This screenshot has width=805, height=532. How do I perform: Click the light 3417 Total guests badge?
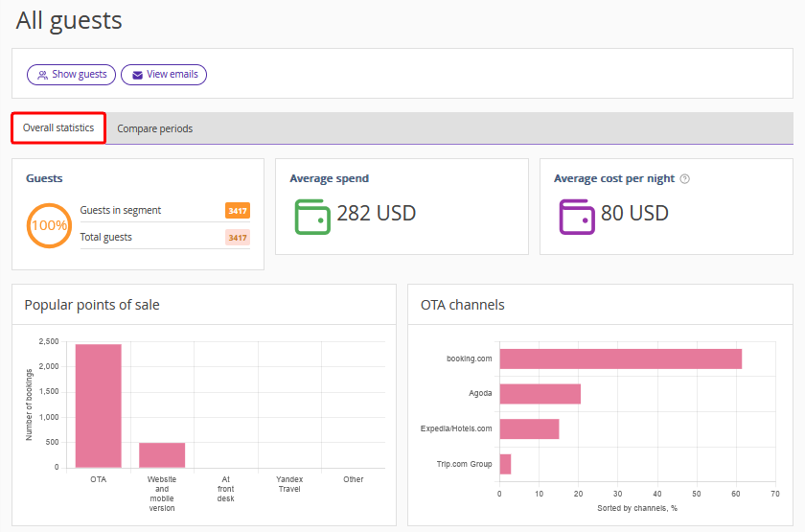237,238
